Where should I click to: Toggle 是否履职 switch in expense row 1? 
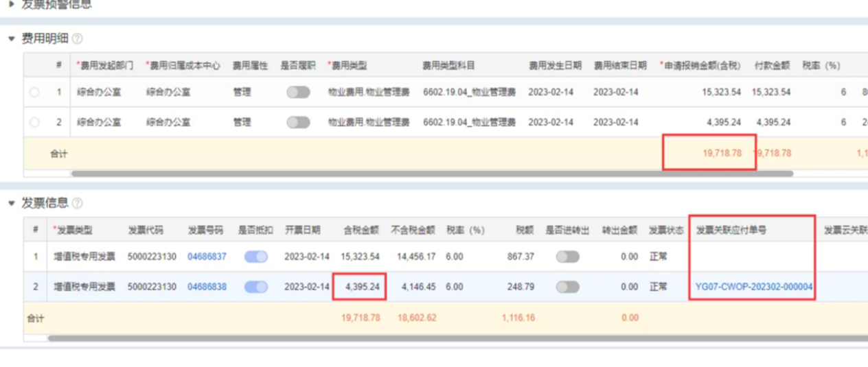(298, 92)
